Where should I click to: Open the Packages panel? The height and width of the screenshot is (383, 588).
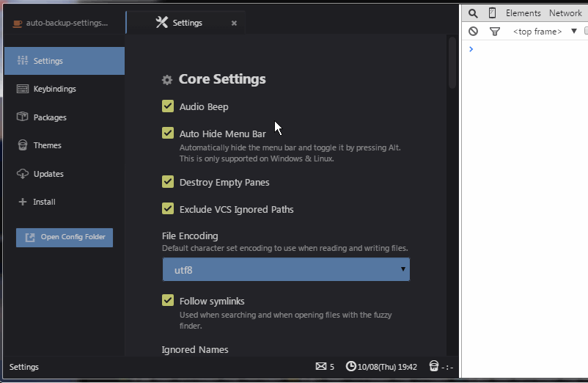(x=65, y=117)
